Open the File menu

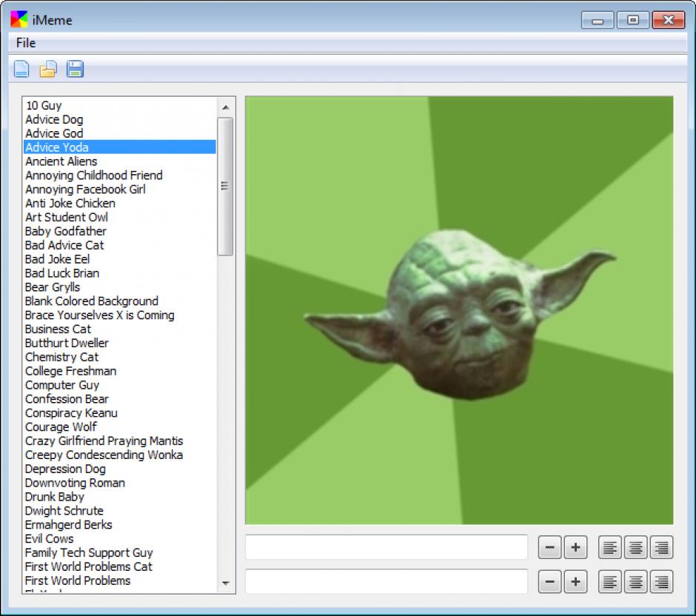point(26,43)
